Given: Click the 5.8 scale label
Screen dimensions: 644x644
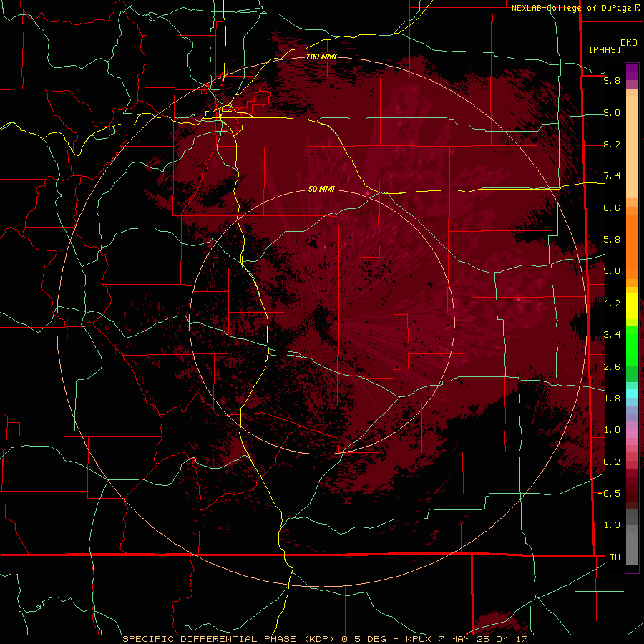Looking at the screenshot, I should pos(612,240).
